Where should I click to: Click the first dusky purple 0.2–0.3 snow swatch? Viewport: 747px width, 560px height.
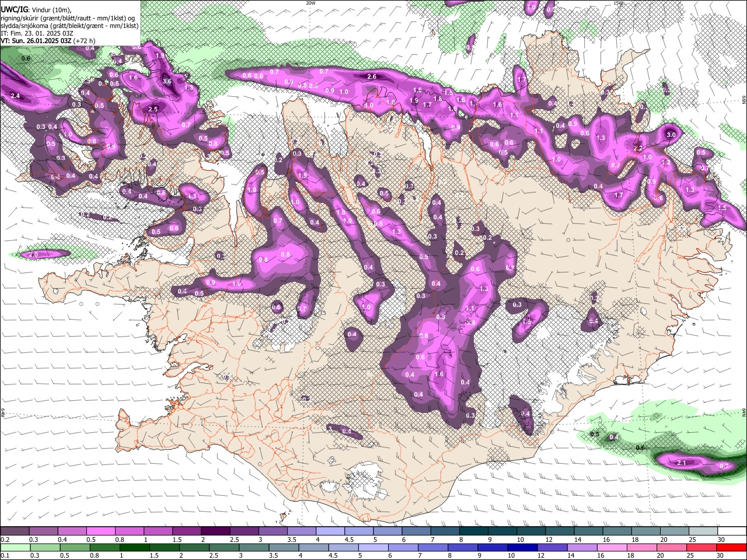15,531
